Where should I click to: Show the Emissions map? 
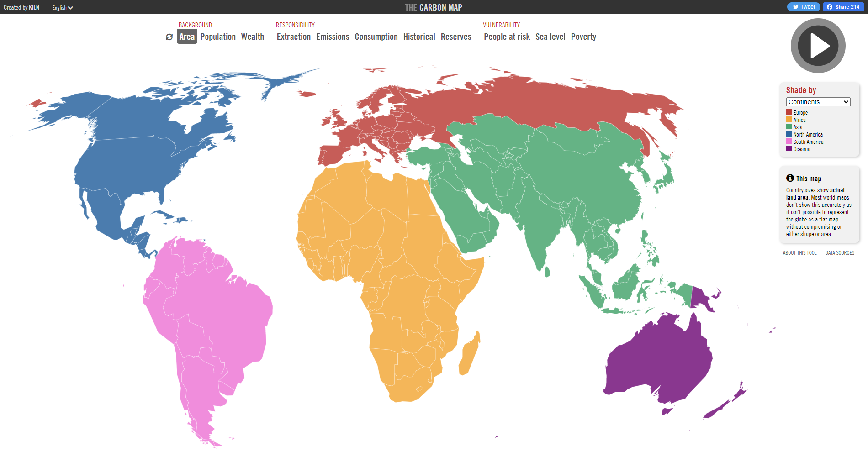pyautogui.click(x=333, y=37)
